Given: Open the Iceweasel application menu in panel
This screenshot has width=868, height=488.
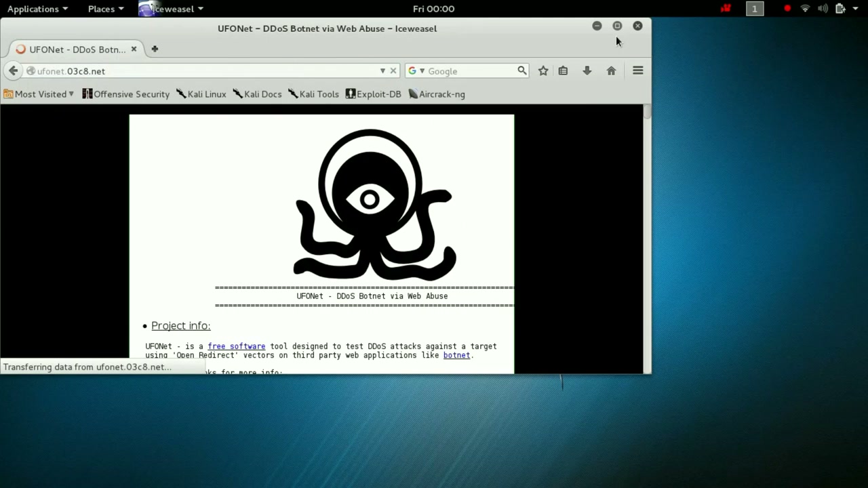Looking at the screenshot, I should 171,9.
